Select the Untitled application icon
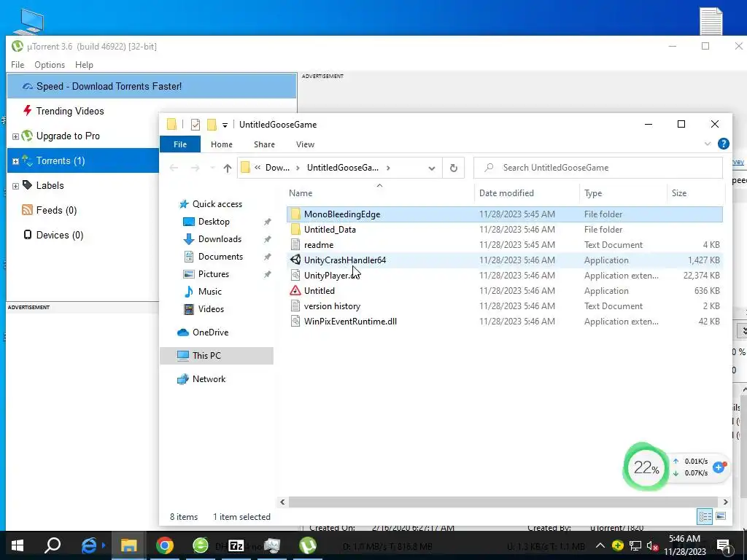747x560 pixels. [295, 290]
